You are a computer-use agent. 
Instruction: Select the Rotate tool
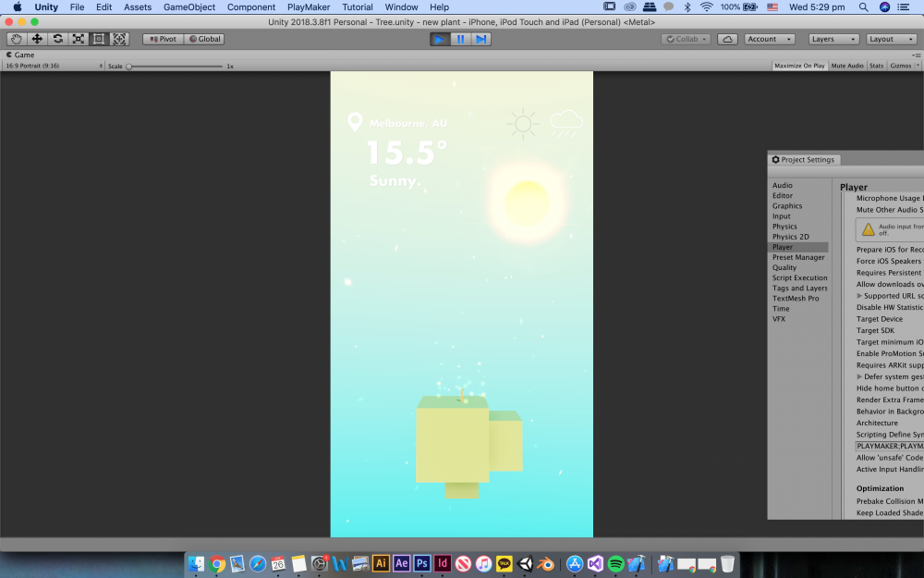coord(57,39)
